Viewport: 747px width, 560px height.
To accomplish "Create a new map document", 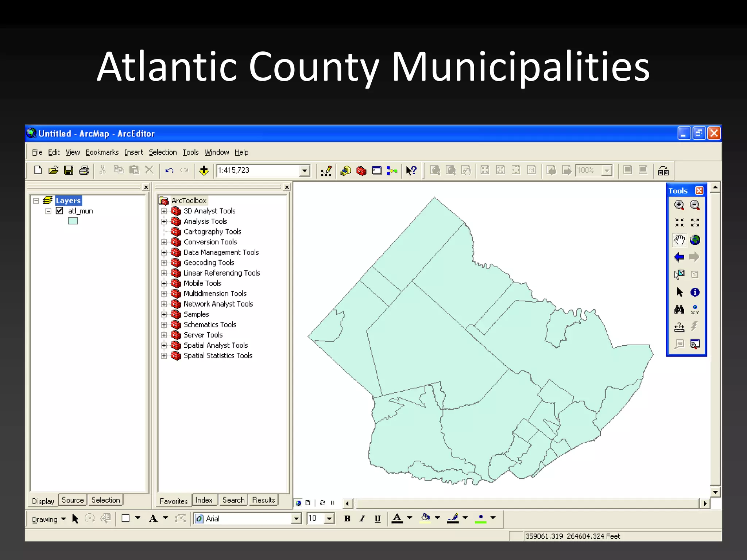I will tap(38, 170).
